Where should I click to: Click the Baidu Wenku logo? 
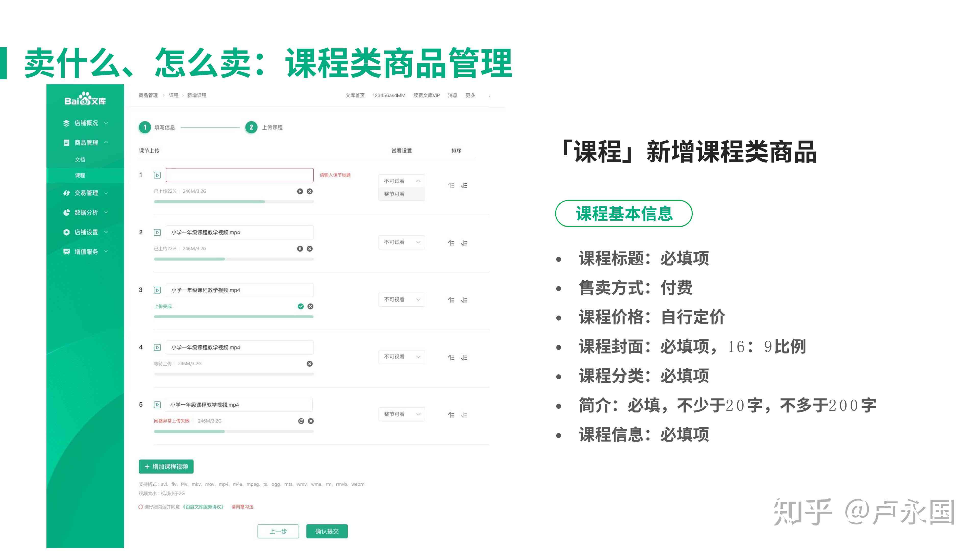85,99
